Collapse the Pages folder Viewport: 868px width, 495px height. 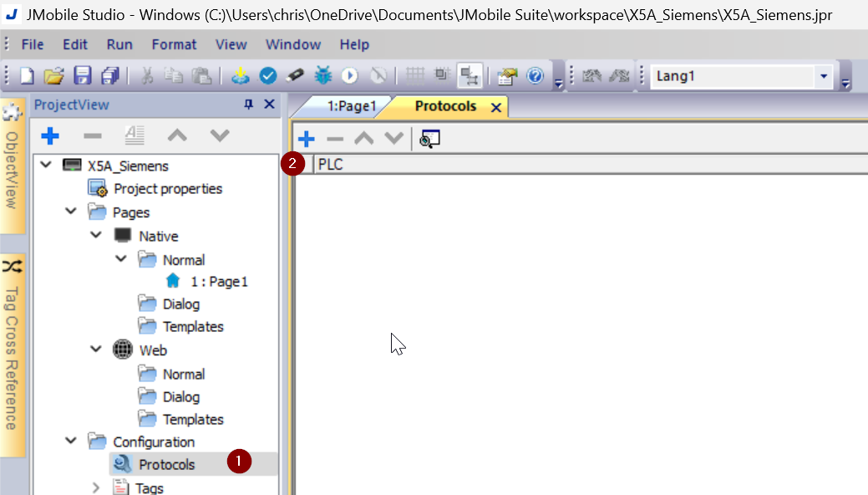click(71, 212)
